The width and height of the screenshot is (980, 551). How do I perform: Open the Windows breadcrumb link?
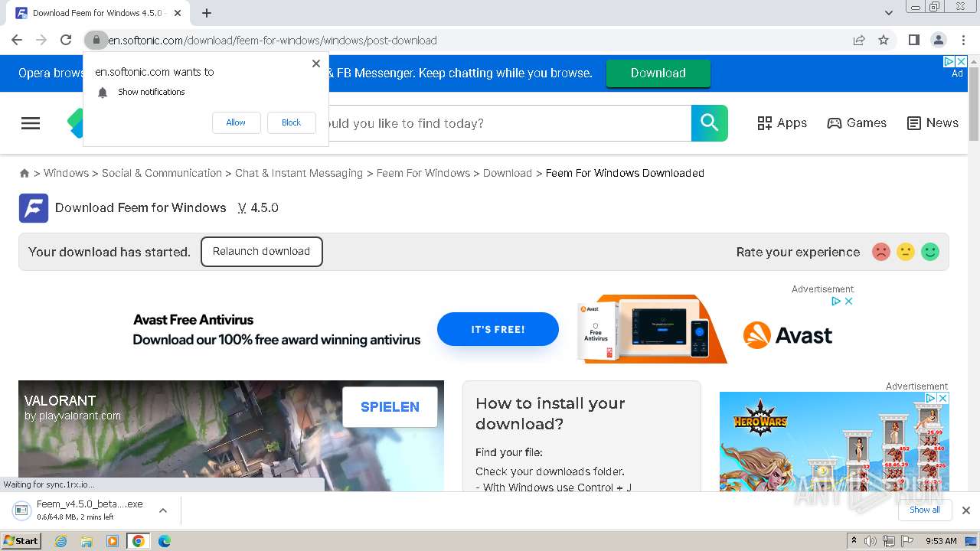click(x=66, y=173)
